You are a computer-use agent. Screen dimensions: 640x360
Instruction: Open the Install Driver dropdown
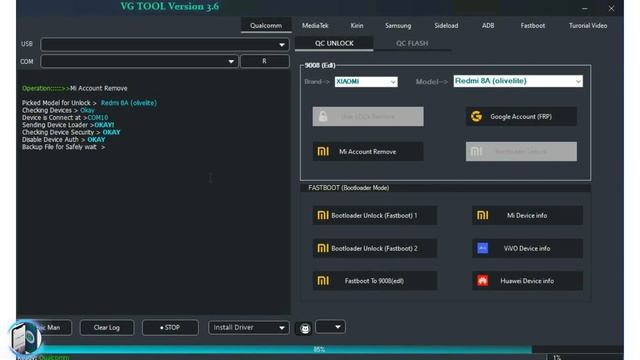249,327
